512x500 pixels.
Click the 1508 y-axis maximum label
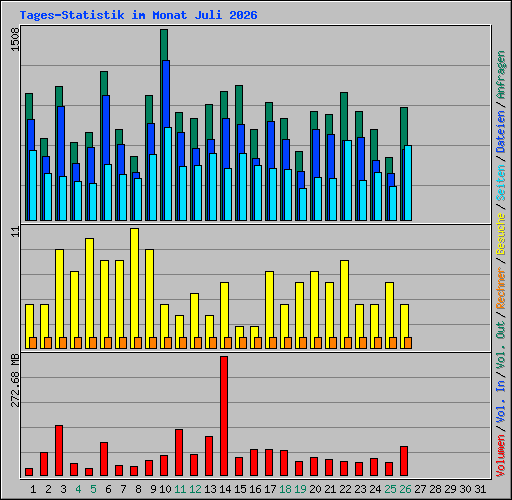point(15,39)
